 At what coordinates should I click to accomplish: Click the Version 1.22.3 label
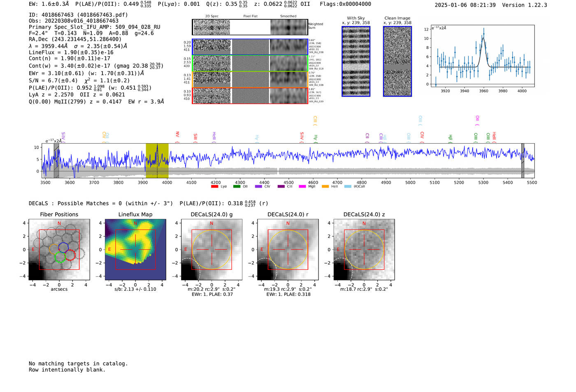pos(525,5)
